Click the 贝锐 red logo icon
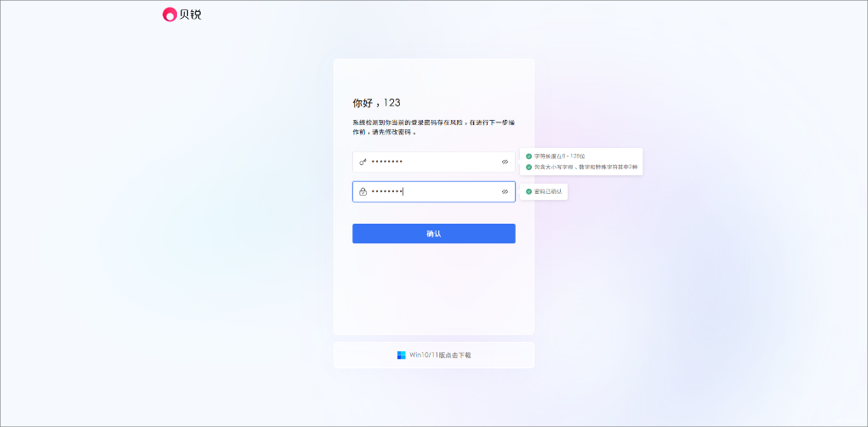Screen dimensions: 868x427 (169, 14)
